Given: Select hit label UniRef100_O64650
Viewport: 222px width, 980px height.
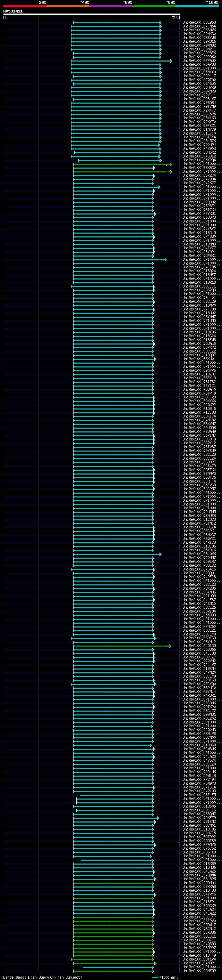Looking at the screenshot, I should [x=199, y=84].
